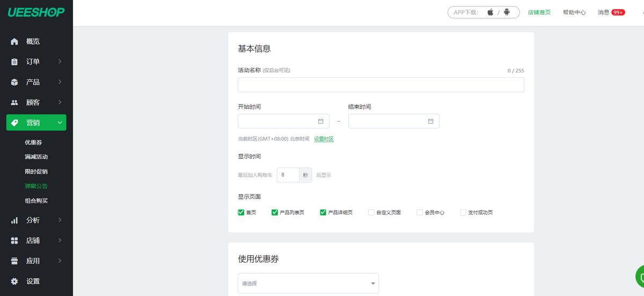Click the 结束时间 date field
644x296 pixels.
(x=394, y=121)
